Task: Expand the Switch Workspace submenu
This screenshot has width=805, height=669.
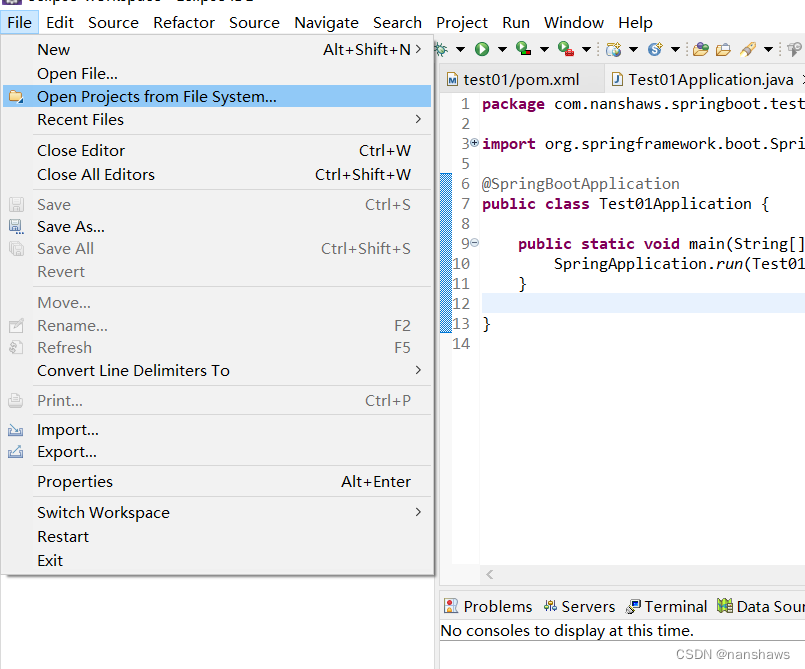Action: coord(103,512)
